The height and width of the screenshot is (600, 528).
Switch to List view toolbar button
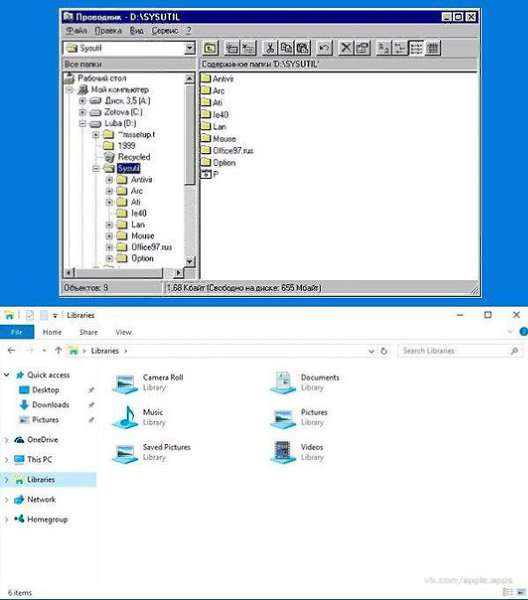click(416, 48)
